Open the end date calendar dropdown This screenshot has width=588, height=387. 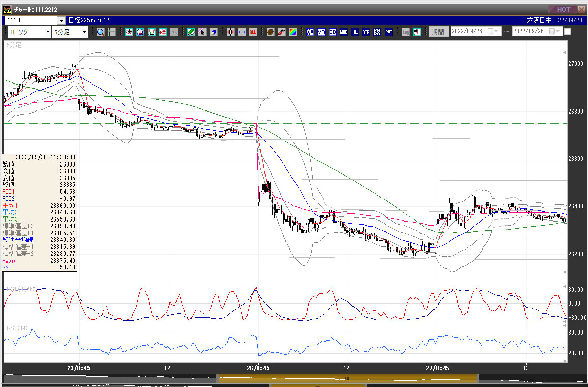coord(554,31)
